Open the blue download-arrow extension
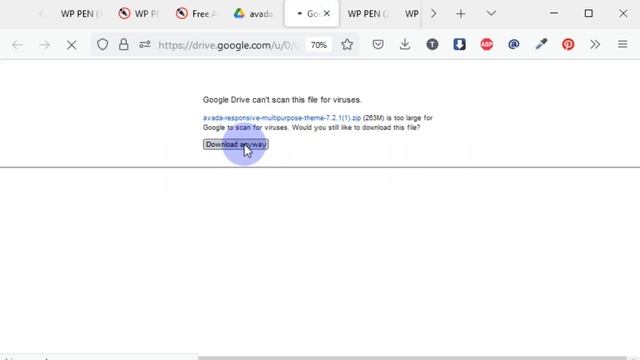Viewport: 640px width, 360px height. pos(460,44)
